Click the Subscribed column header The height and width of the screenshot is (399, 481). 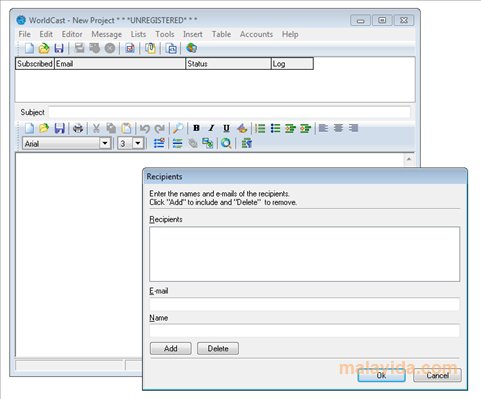click(x=35, y=64)
